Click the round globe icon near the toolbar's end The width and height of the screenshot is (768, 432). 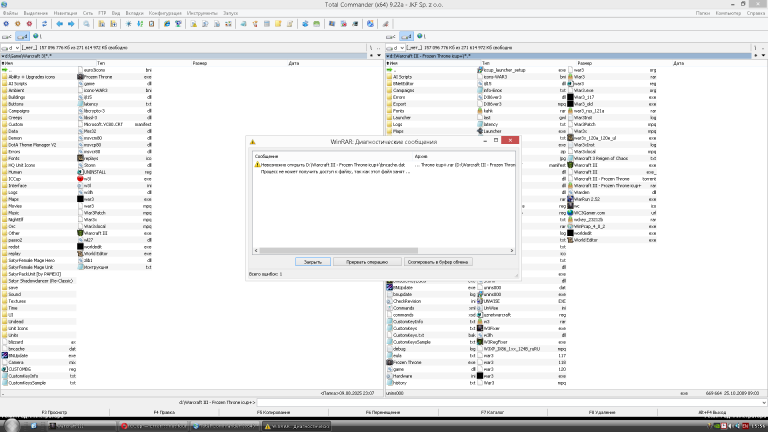click(370, 24)
